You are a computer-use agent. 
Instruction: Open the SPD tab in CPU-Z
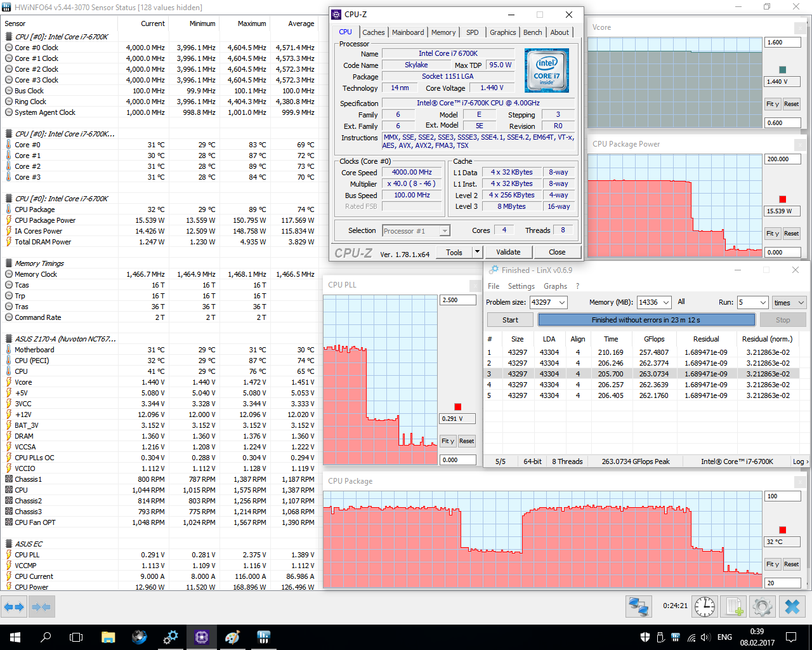(473, 32)
